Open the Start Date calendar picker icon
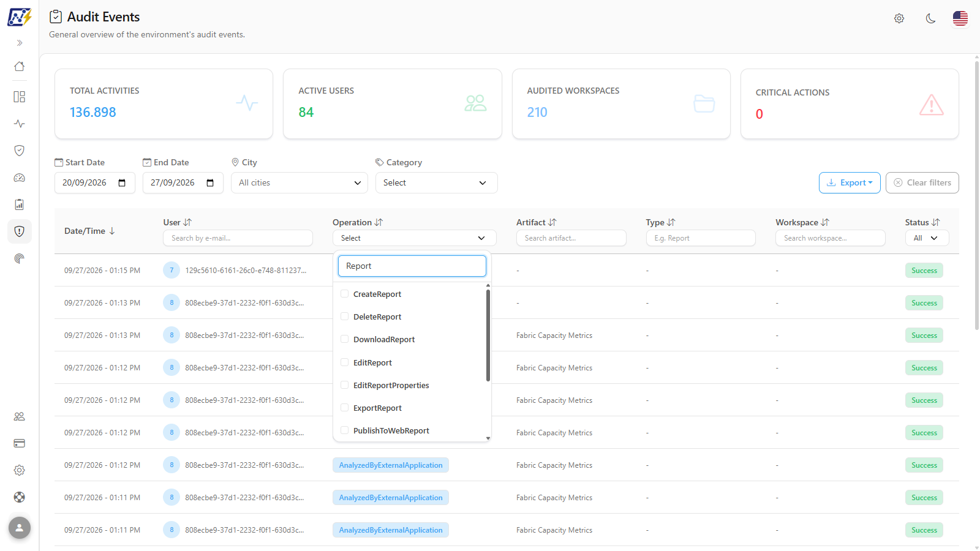Screen dimensions: 980x551 tap(122, 183)
